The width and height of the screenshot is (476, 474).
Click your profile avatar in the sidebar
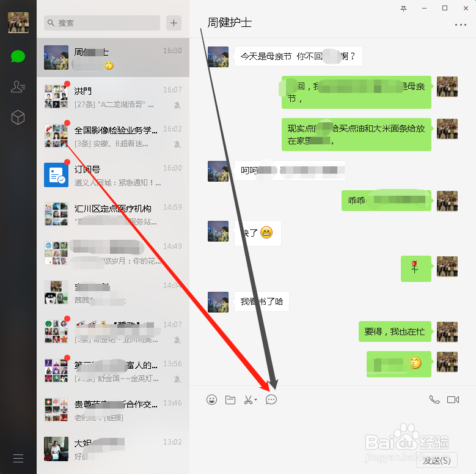click(x=18, y=23)
